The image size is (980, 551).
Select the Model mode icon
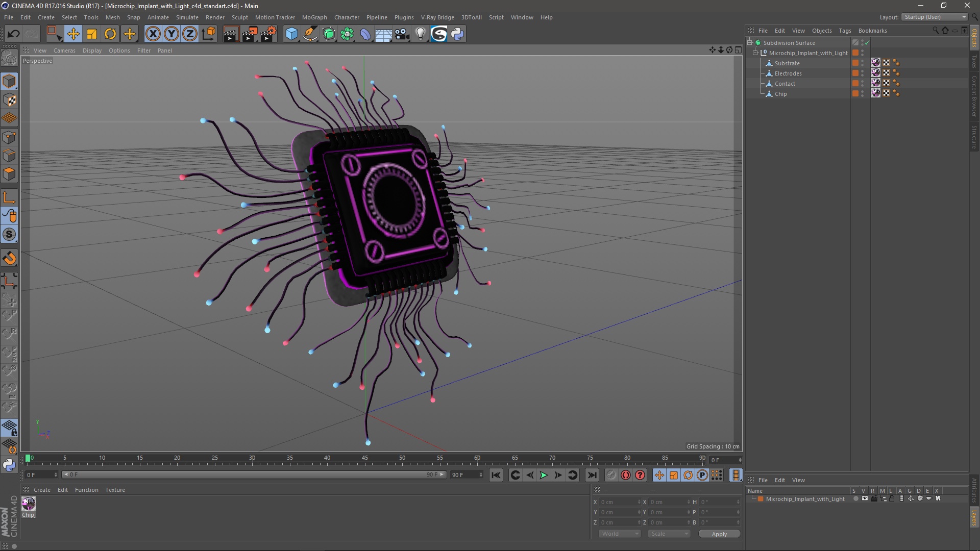(x=9, y=81)
